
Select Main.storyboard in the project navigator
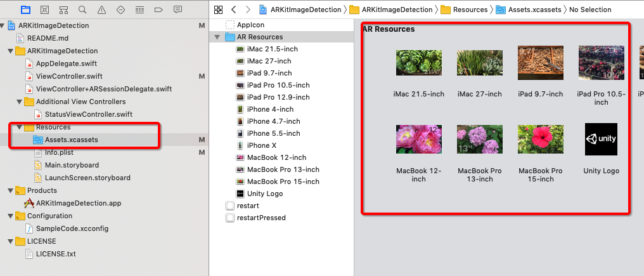[71, 165]
